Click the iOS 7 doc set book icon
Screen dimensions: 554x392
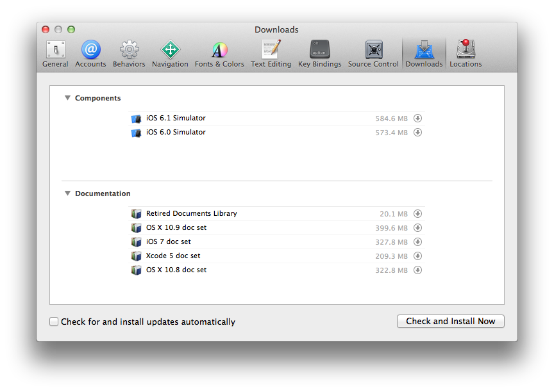(x=136, y=242)
